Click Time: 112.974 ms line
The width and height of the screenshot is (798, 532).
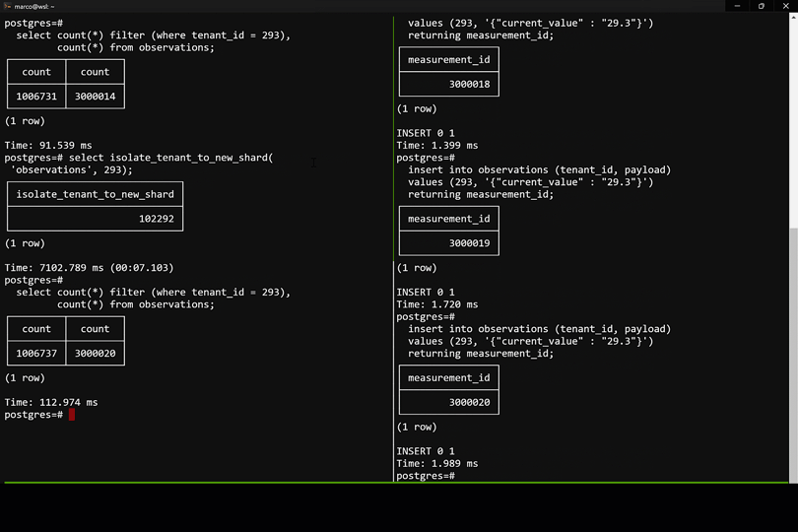coord(51,402)
